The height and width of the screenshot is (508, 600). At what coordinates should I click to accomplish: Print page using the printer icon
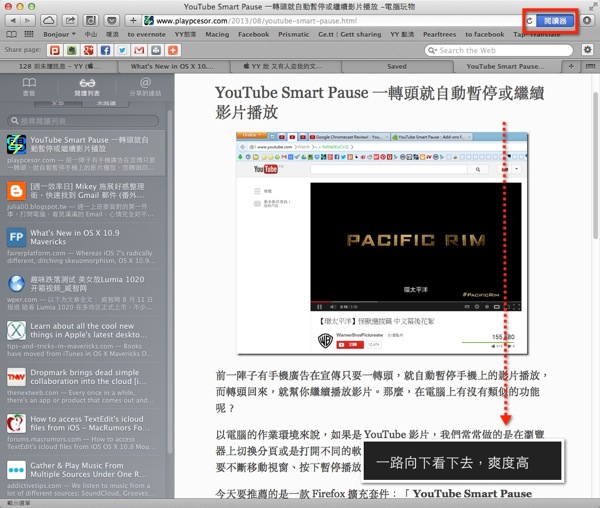[x=156, y=50]
